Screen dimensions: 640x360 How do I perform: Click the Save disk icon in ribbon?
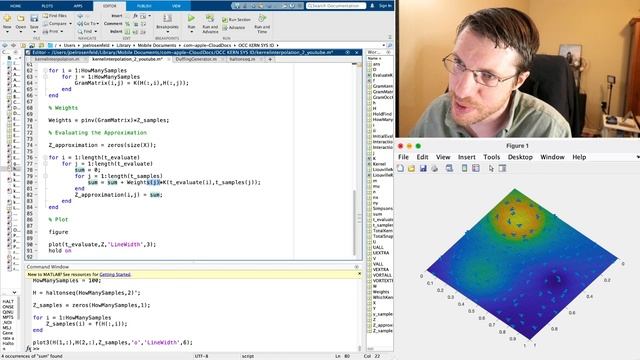click(34, 18)
